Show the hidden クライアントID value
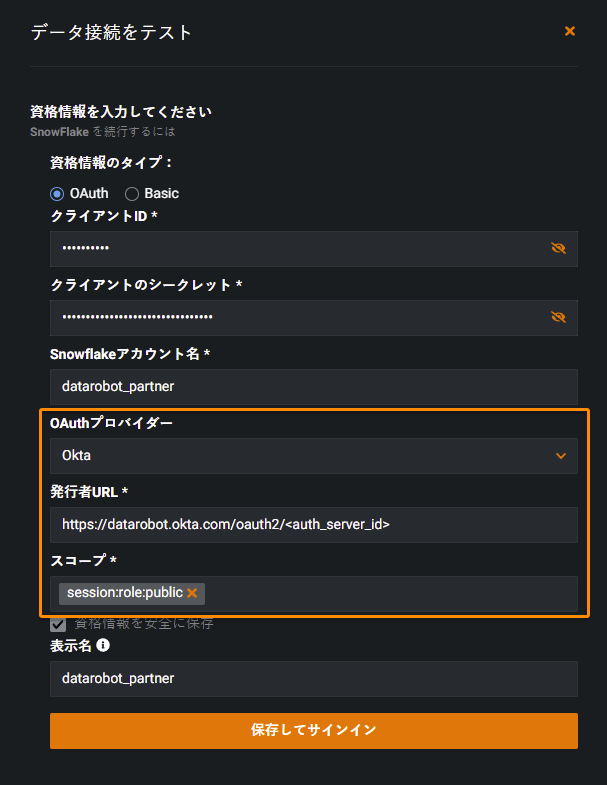Viewport: 607px width, 785px height. [x=558, y=248]
